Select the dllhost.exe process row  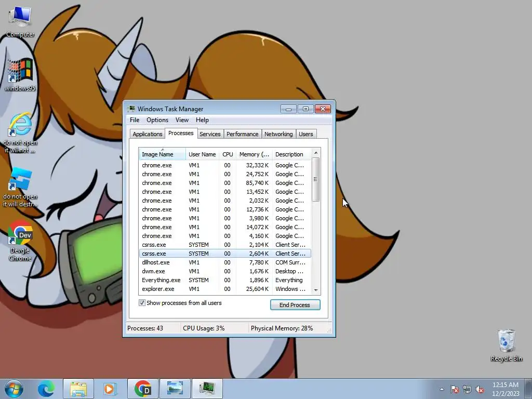click(225, 262)
